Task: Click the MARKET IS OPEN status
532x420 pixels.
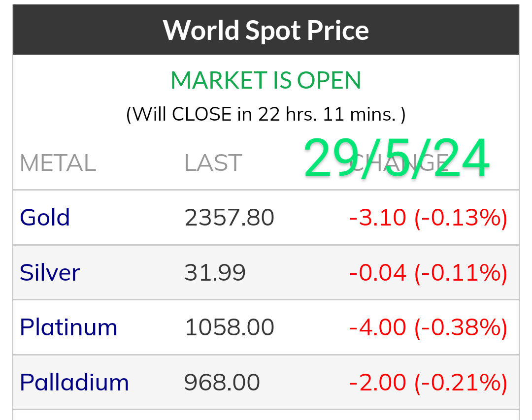Action: click(266, 81)
